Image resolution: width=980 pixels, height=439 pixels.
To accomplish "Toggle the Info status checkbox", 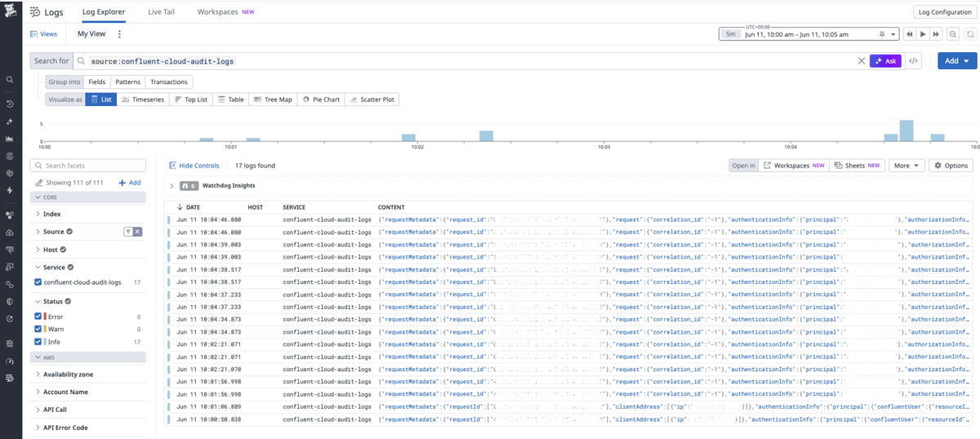I will pos(38,342).
